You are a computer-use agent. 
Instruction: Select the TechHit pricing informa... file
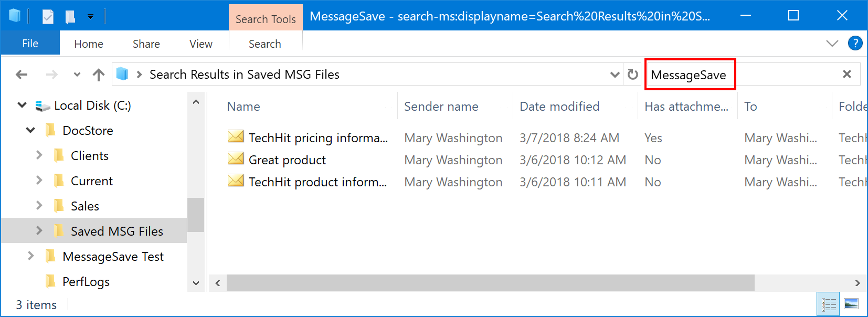[318, 138]
